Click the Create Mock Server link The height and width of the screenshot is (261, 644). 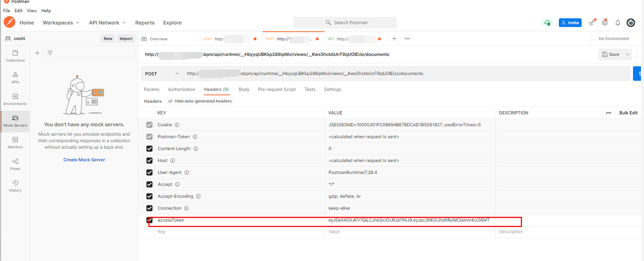[x=84, y=160]
